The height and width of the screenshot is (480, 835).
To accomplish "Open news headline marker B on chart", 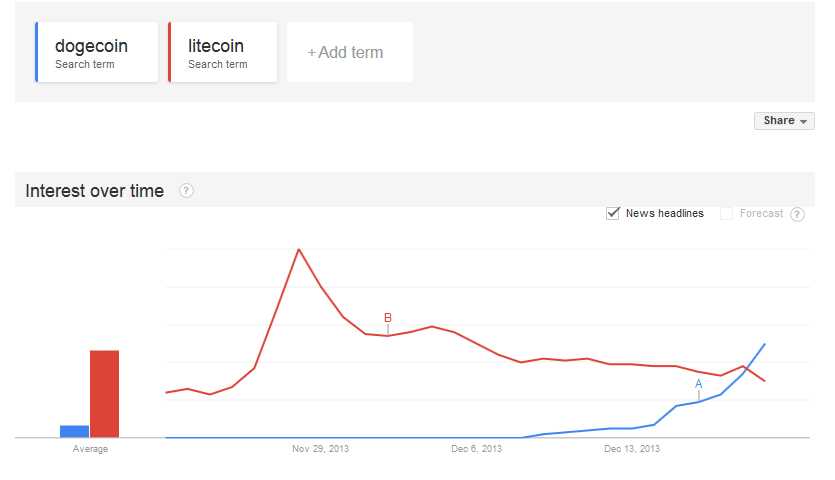I will coord(388,318).
